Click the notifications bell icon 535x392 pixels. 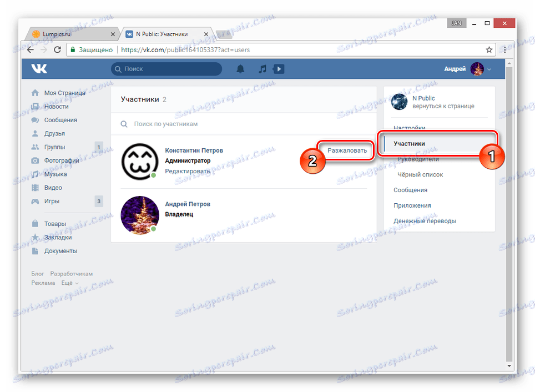coord(240,69)
